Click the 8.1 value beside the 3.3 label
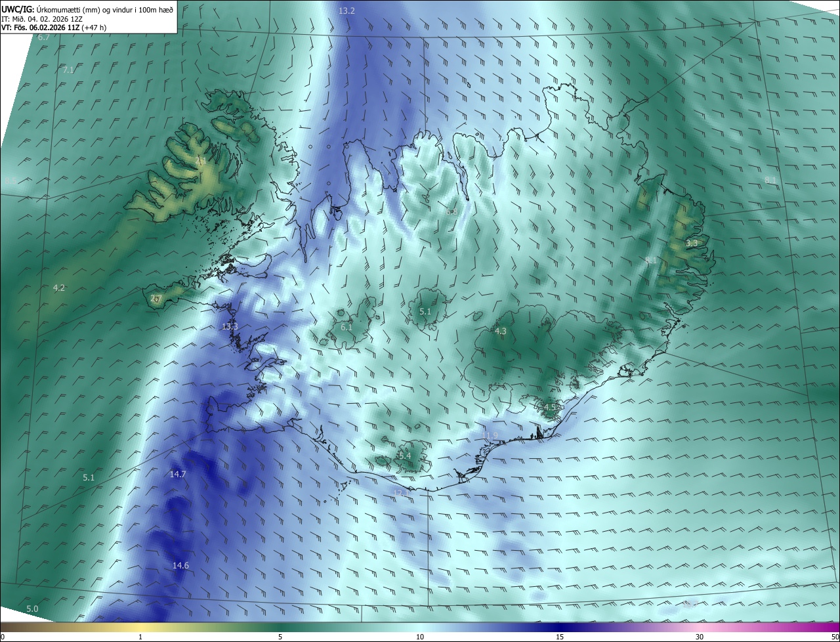840x642 pixels. click(x=651, y=260)
